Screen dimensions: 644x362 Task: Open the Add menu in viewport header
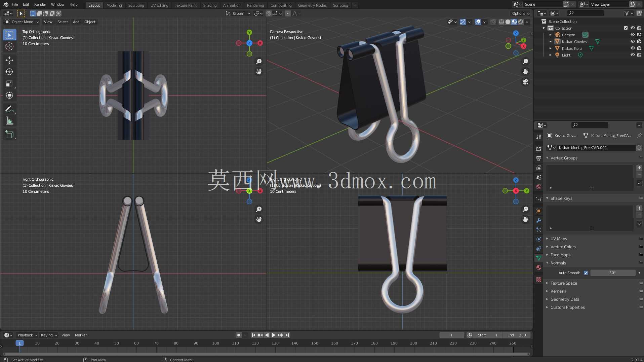pyautogui.click(x=76, y=22)
